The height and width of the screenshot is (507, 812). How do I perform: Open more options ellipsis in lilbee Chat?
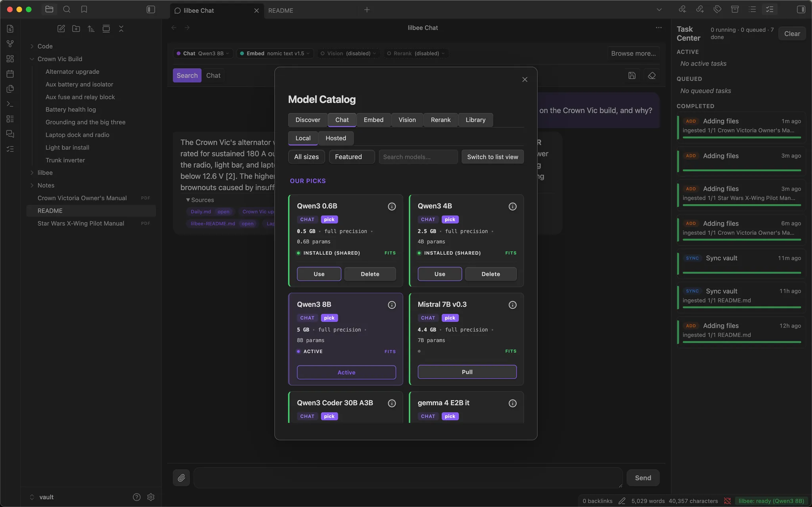(659, 28)
